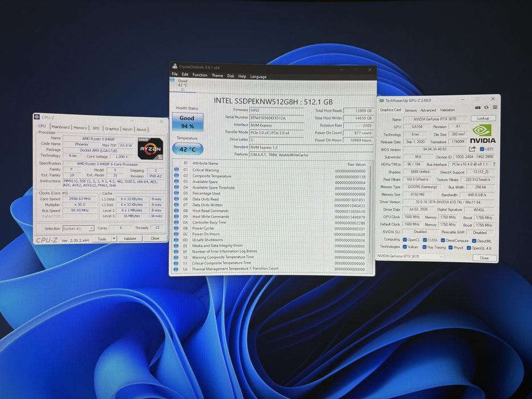Toggle the OpenCL checkbox
The image size is (532, 399).
405,240
